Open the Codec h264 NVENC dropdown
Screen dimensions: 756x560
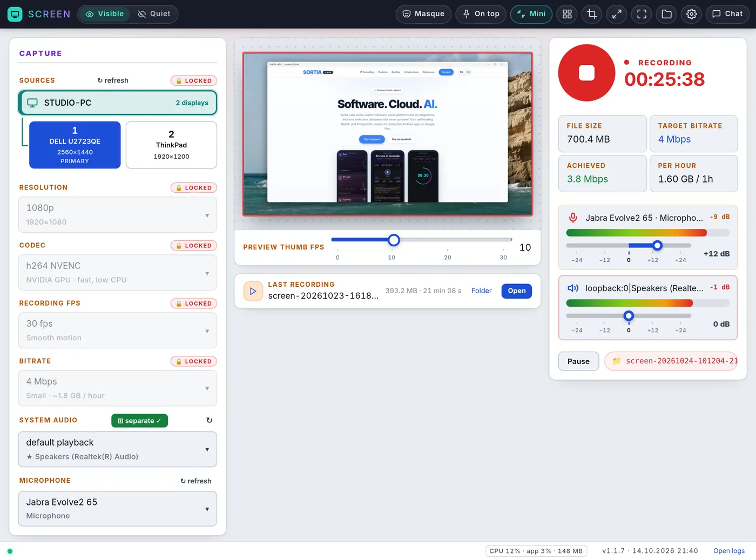[x=118, y=273]
